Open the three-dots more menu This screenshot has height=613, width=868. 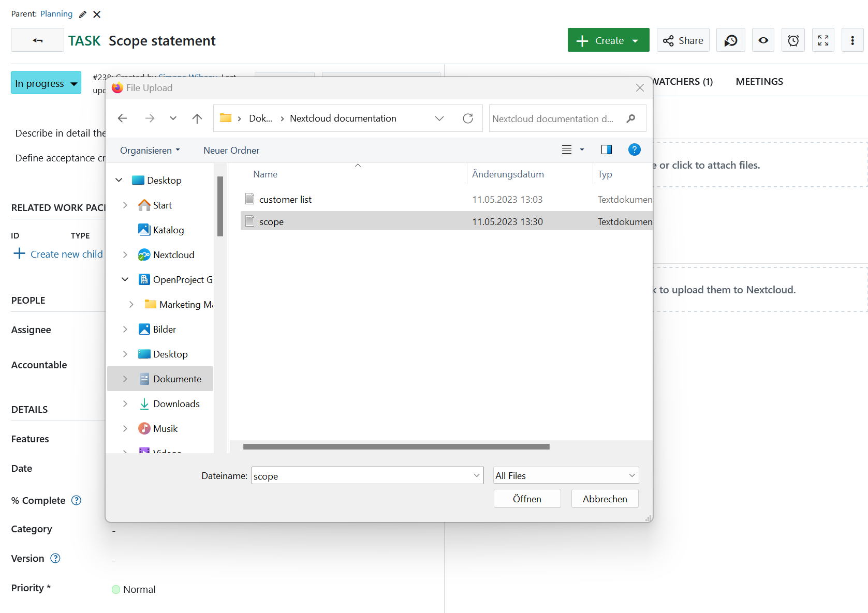tap(852, 40)
